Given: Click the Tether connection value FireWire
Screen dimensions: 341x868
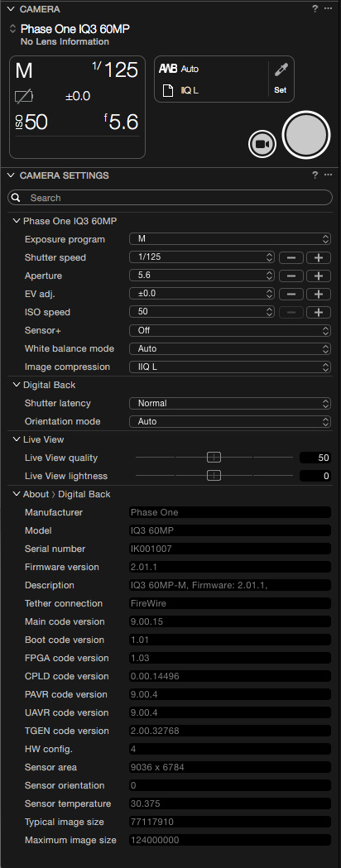Looking at the screenshot, I should click(x=230, y=603).
